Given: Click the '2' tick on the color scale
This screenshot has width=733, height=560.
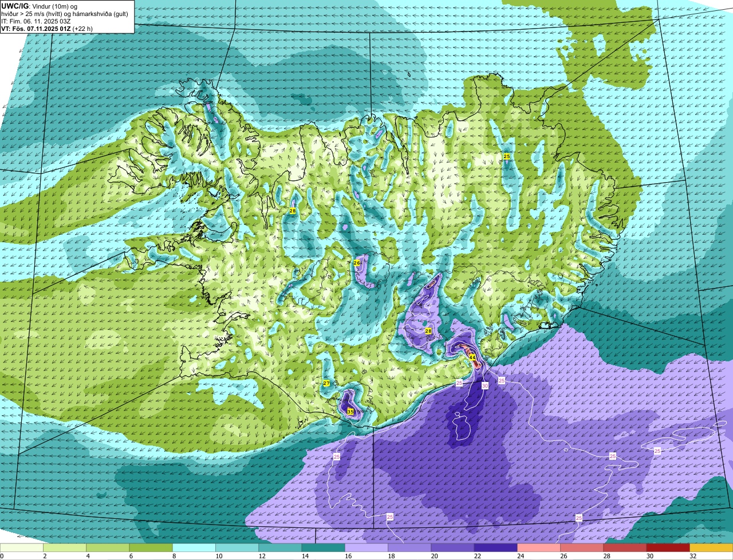Looking at the screenshot, I should (44, 556).
